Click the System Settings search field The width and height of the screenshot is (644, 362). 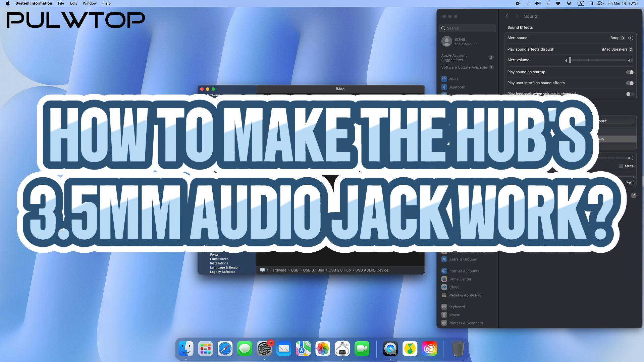click(467, 28)
